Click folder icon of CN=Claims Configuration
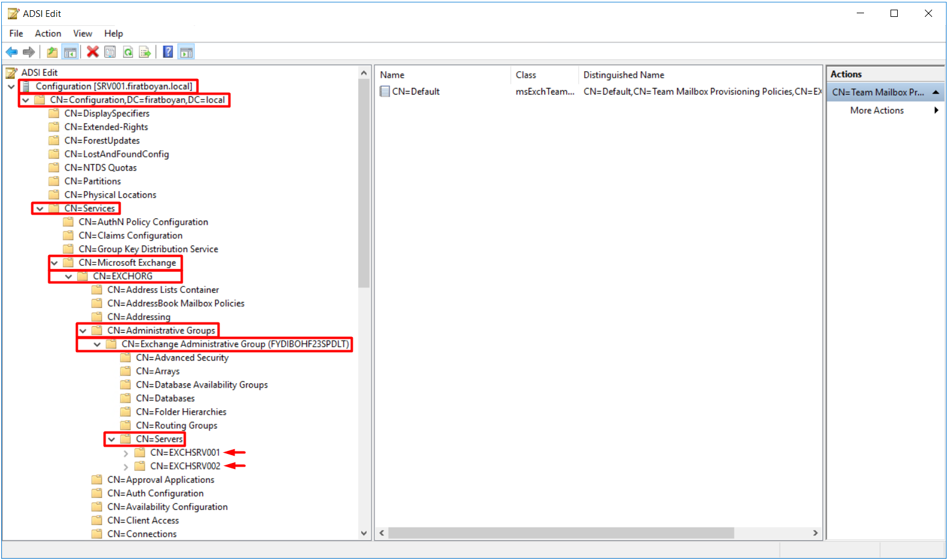949x560 pixels. pyautogui.click(x=69, y=235)
